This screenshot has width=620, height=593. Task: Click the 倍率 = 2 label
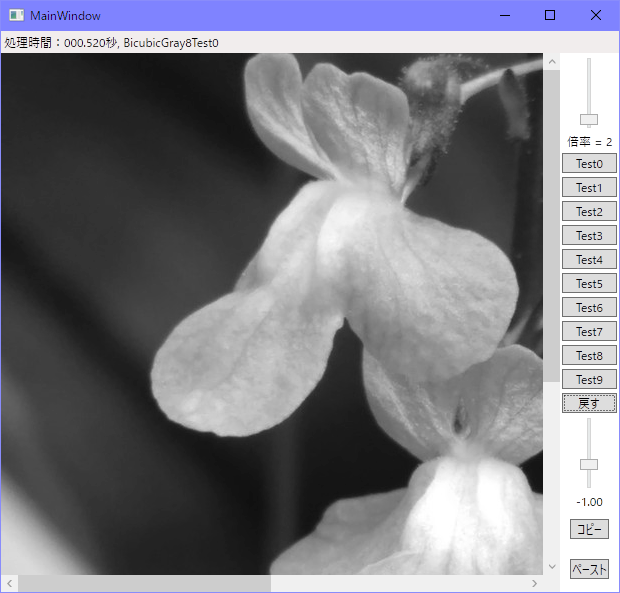click(589, 142)
